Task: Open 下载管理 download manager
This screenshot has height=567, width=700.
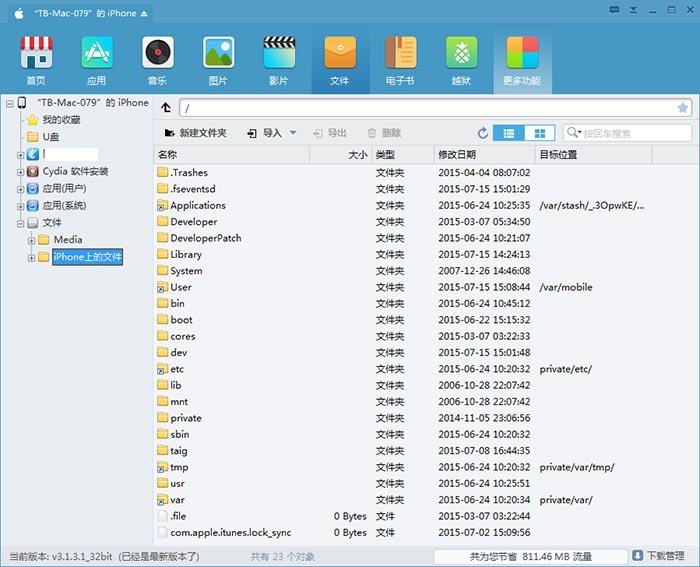Action: tap(658, 555)
